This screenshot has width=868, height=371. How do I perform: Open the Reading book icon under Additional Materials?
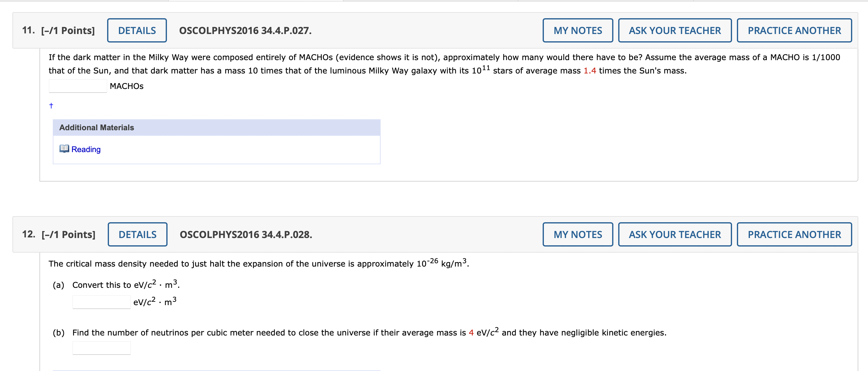[64, 148]
